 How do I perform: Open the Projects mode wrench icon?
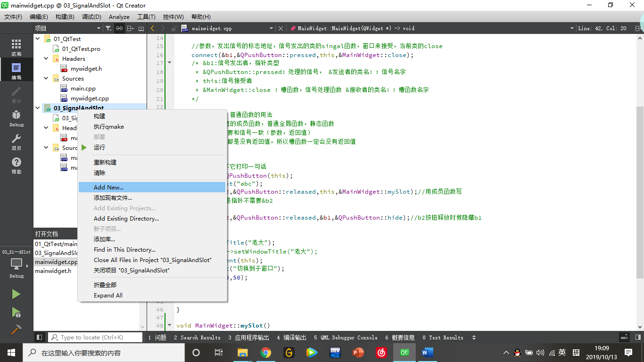click(x=16, y=142)
